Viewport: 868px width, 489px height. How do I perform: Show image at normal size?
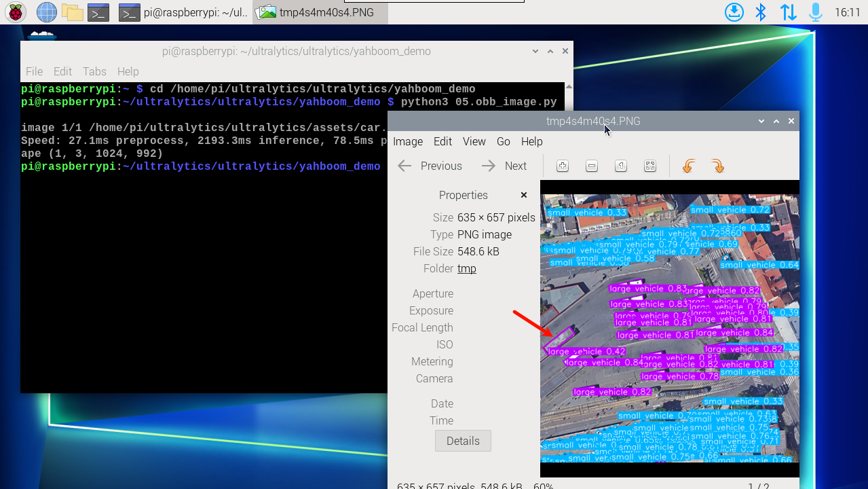[x=621, y=166]
